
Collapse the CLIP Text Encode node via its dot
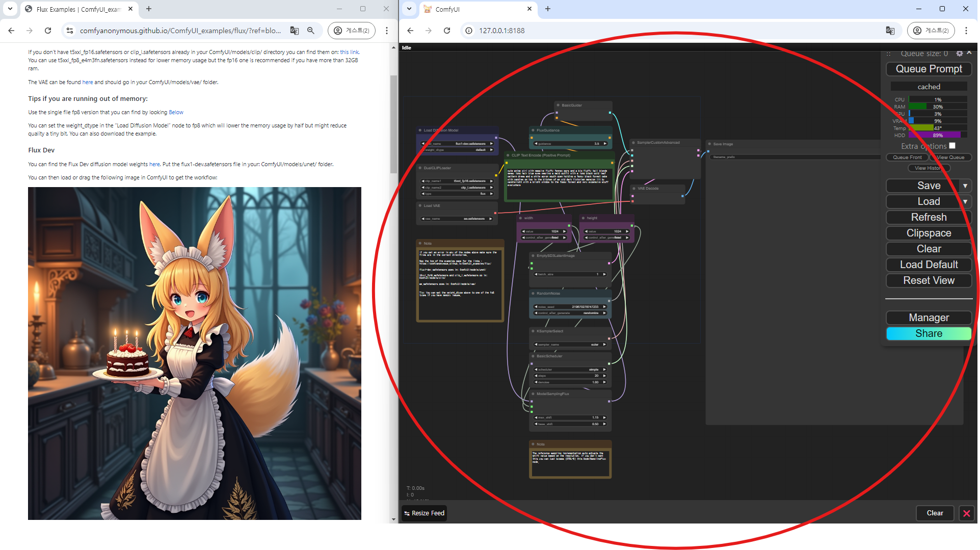(508, 155)
